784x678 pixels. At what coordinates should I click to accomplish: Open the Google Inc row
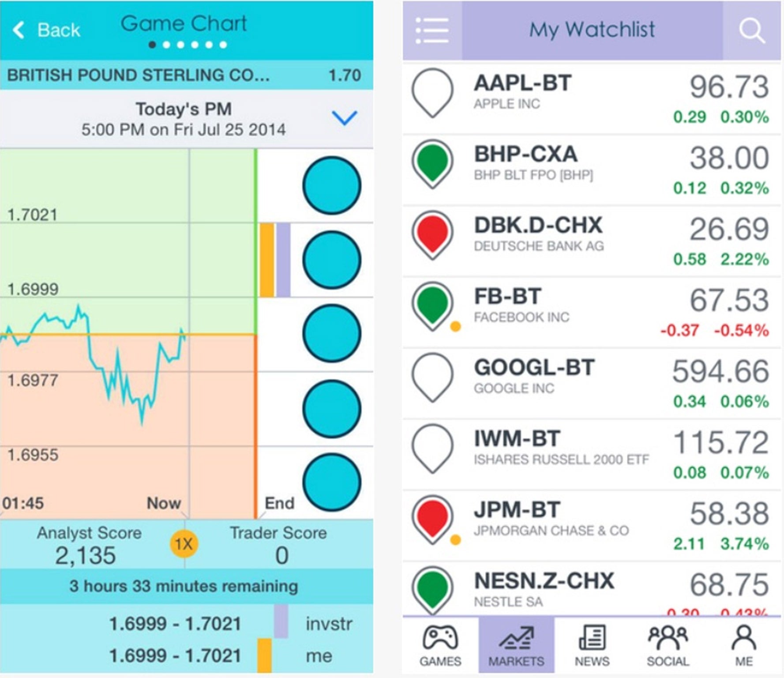(x=592, y=384)
